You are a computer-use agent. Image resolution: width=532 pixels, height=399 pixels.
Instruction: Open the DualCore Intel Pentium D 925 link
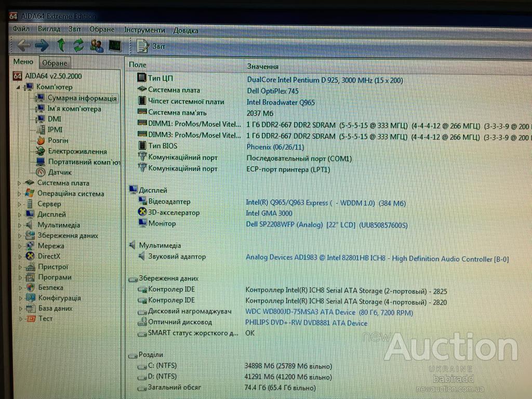pos(325,80)
